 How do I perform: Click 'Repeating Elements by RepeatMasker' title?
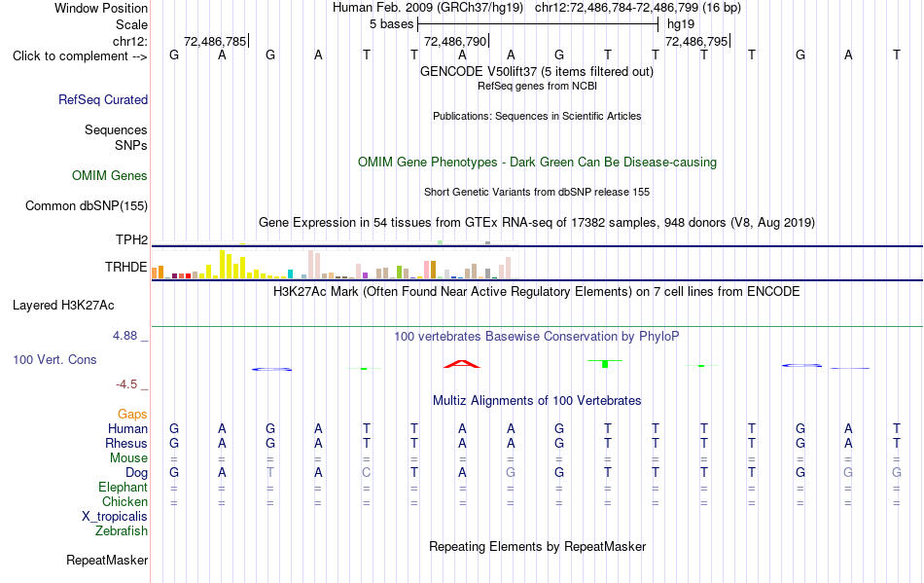pos(537,546)
